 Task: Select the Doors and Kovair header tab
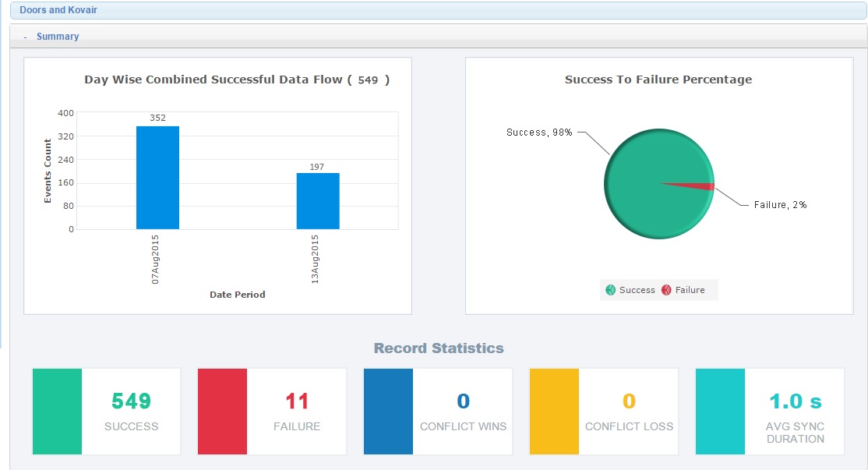click(58, 10)
